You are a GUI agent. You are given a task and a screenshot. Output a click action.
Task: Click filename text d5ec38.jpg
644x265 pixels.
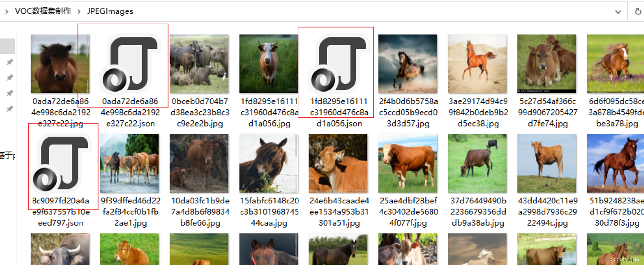478,124
